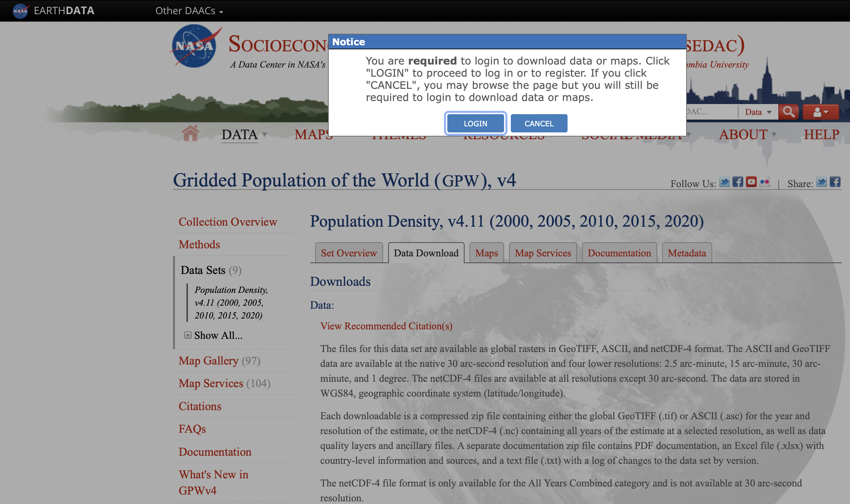The width and height of the screenshot is (850, 504).
Task: Open the Other DAACs dropdown
Action: point(189,11)
